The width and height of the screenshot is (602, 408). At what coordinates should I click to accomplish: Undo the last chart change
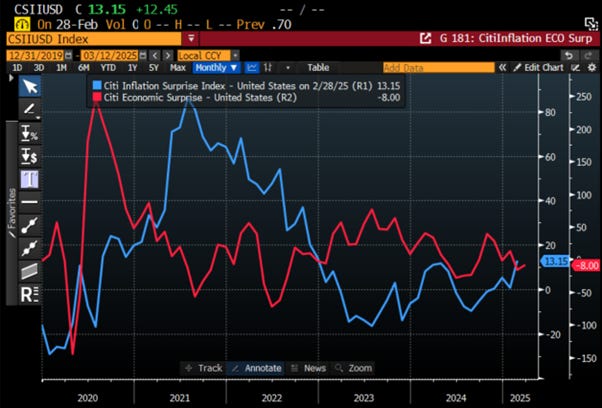click(x=570, y=56)
